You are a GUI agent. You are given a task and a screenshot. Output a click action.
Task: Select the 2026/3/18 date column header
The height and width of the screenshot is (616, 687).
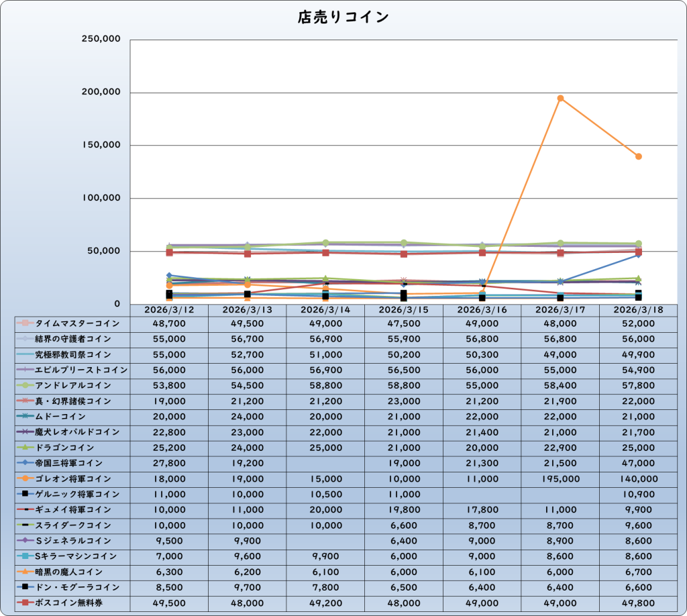[638, 310]
